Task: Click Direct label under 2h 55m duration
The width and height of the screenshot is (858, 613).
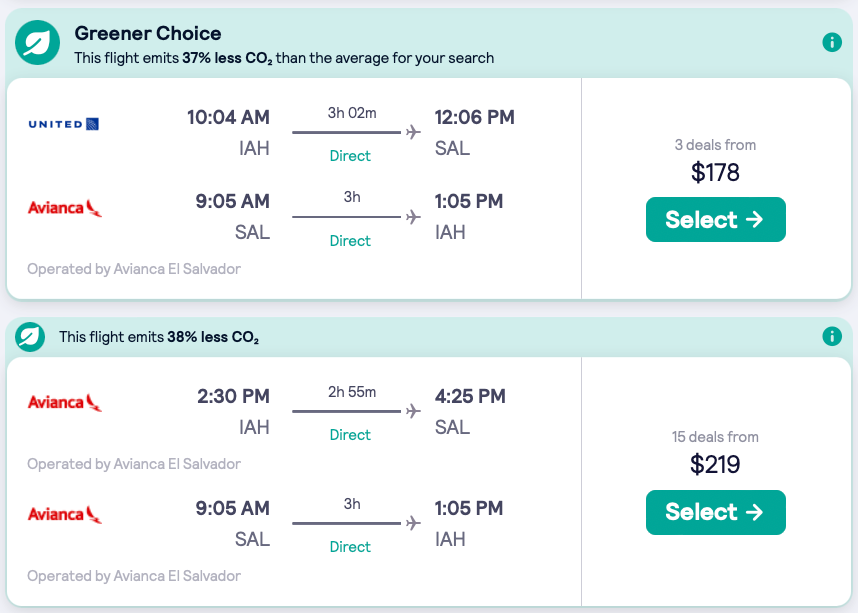Action: (350, 435)
